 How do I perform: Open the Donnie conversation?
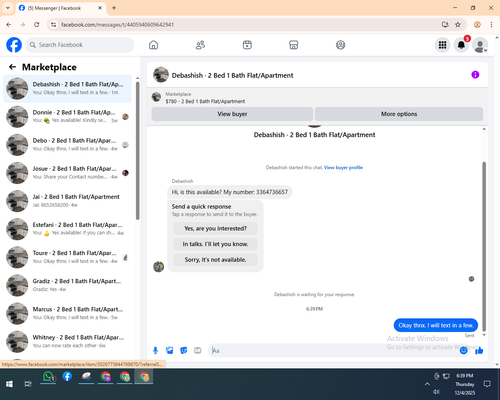point(67,116)
